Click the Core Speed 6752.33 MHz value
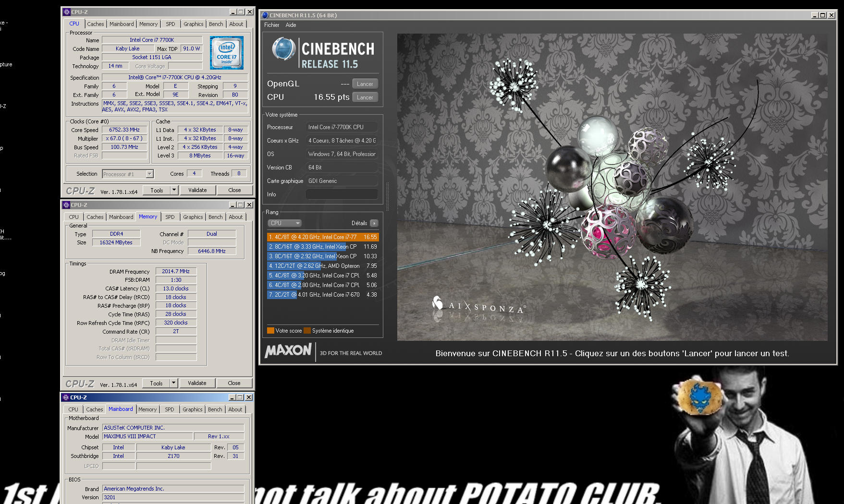The width and height of the screenshot is (844, 504). coord(124,130)
